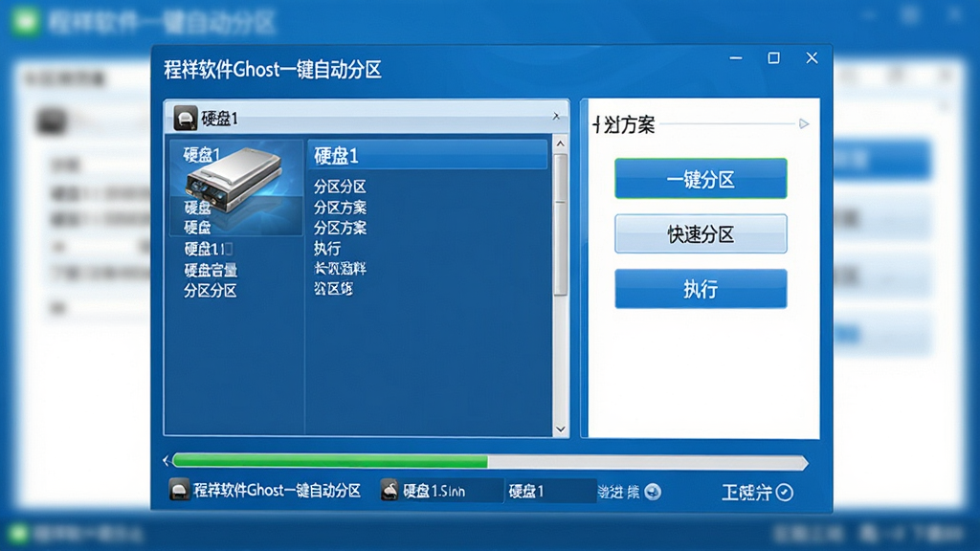Click the 硬盘1.SInn label in the status bar
980x551 pixels.
point(434,491)
